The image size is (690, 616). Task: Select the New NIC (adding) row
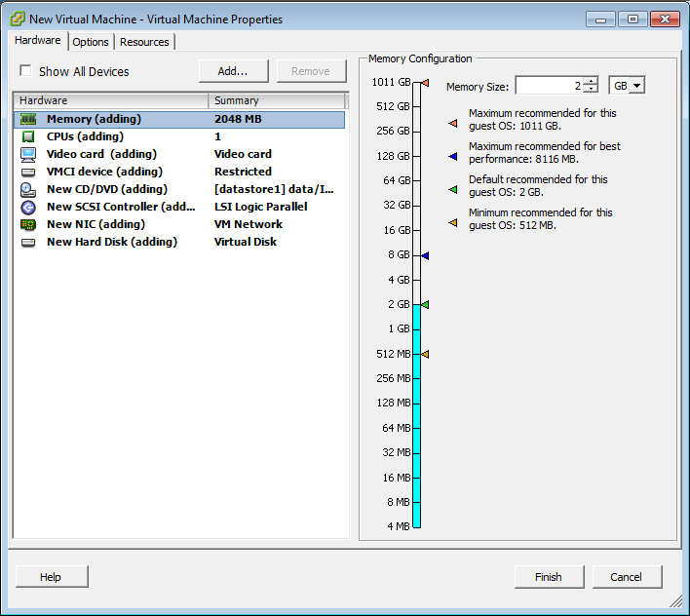click(179, 225)
